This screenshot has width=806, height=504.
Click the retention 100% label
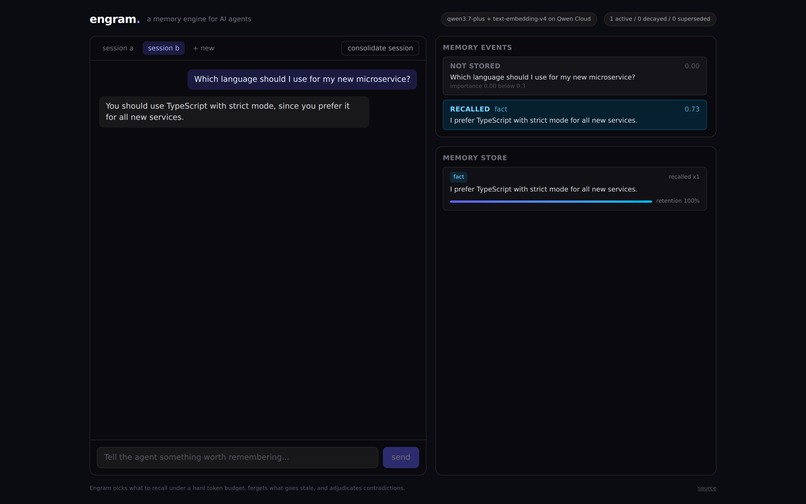click(x=677, y=201)
